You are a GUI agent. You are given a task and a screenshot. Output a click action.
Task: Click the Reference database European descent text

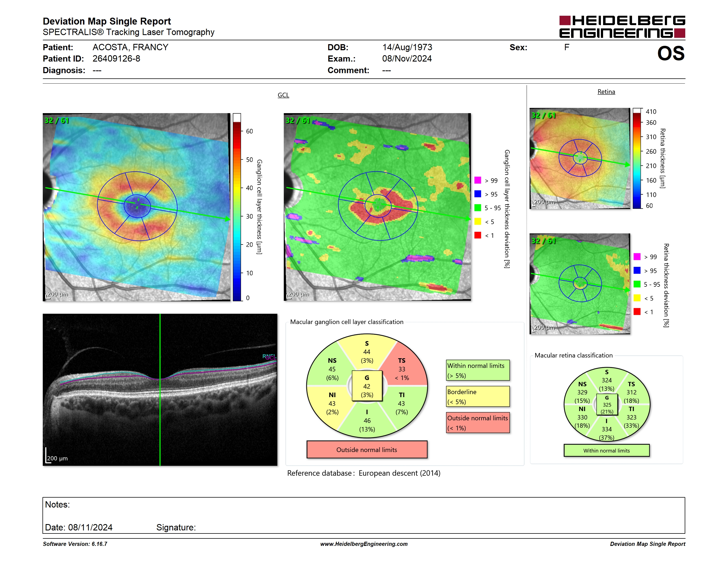(364, 473)
